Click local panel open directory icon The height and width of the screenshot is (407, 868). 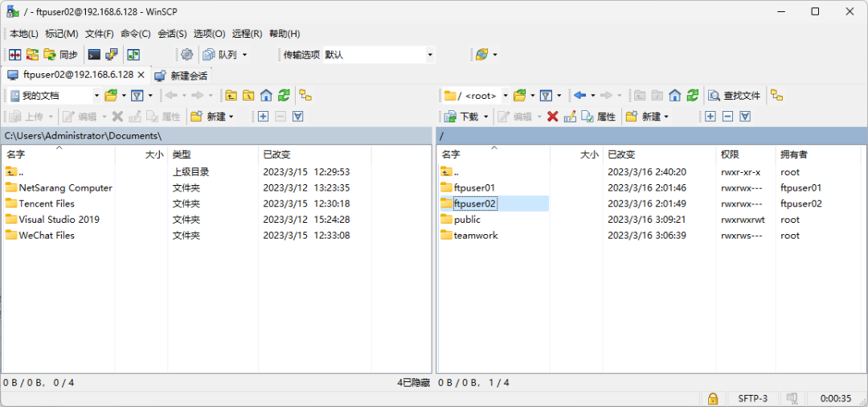(111, 96)
